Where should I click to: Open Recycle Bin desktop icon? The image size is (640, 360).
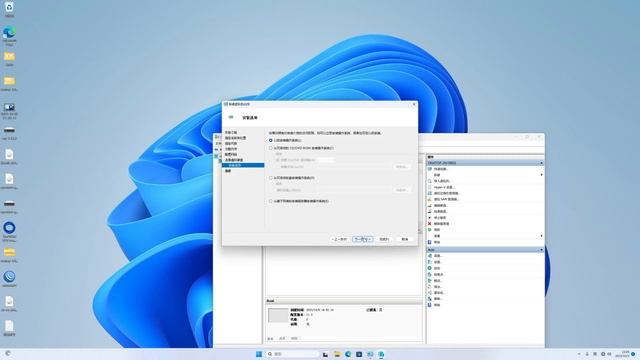coord(9,9)
